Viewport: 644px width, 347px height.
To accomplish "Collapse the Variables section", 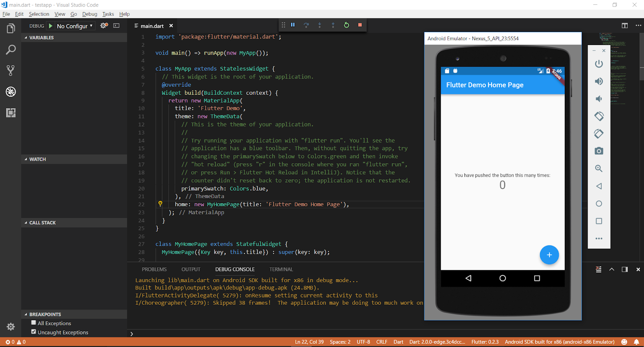I will tap(74, 37).
